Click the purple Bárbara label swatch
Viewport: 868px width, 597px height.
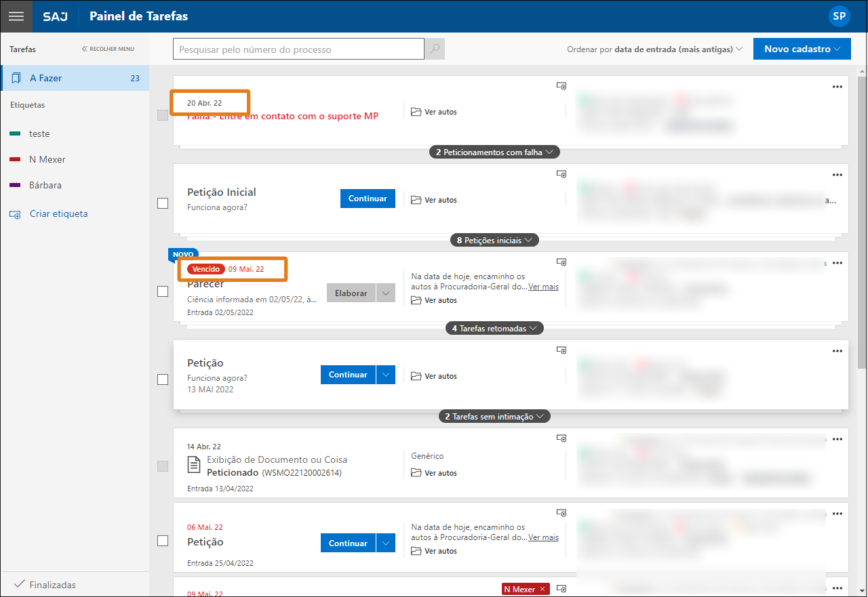[15, 186]
